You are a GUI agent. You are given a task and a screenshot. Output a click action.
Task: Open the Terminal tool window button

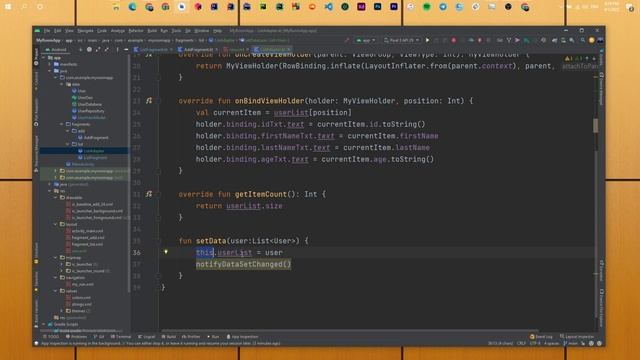click(121, 337)
